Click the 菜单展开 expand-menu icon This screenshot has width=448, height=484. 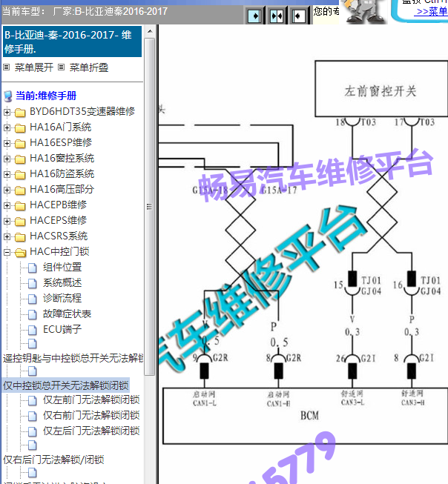tap(7, 67)
